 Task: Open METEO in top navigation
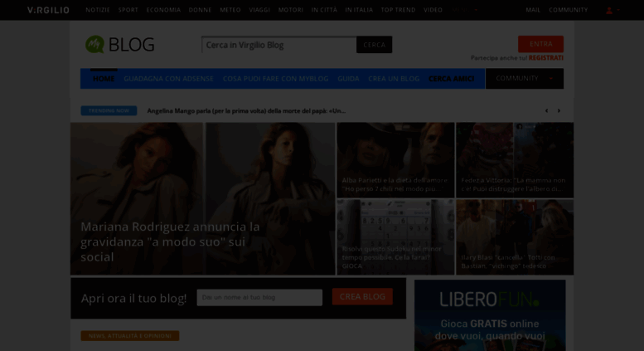click(x=230, y=10)
